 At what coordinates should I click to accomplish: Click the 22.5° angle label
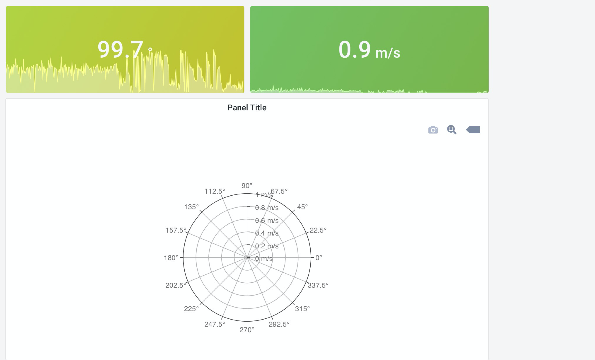click(x=318, y=230)
